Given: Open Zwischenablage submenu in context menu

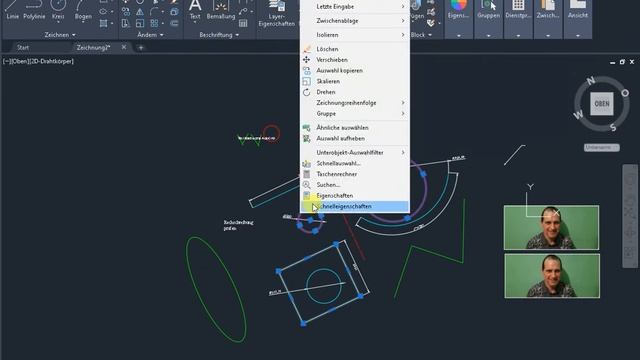Looking at the screenshot, I should pyautogui.click(x=355, y=21).
